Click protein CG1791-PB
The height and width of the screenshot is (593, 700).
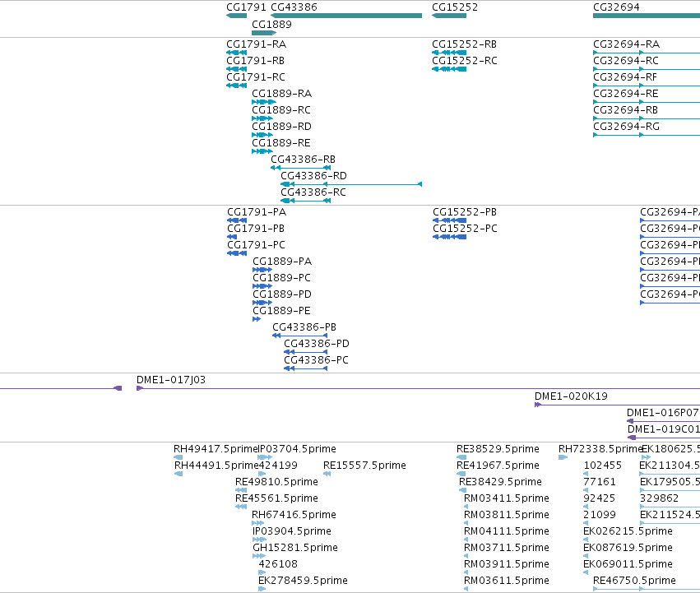[256, 229]
